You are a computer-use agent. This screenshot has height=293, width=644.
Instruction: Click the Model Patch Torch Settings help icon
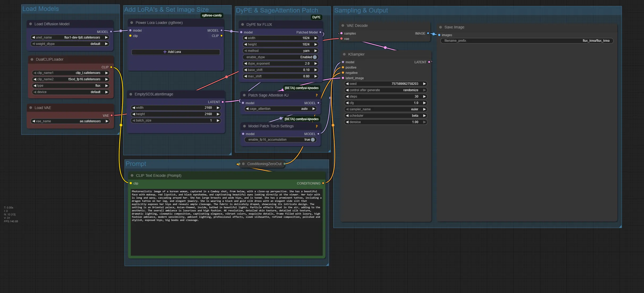coord(316,126)
